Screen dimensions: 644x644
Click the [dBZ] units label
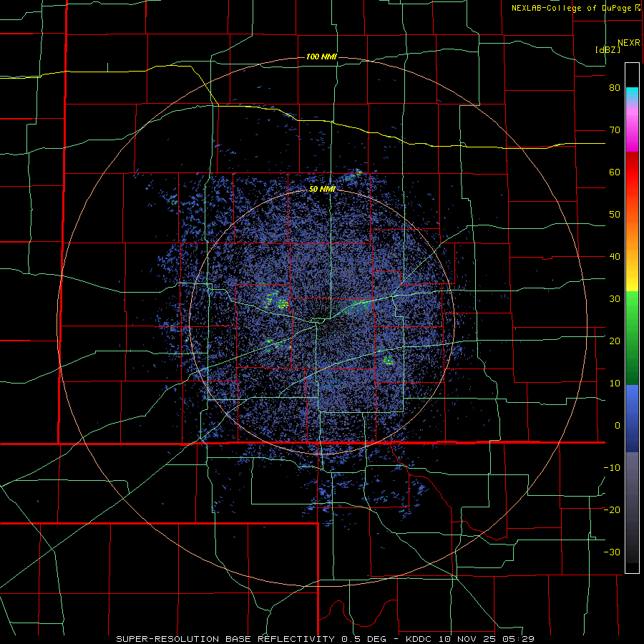[608, 49]
